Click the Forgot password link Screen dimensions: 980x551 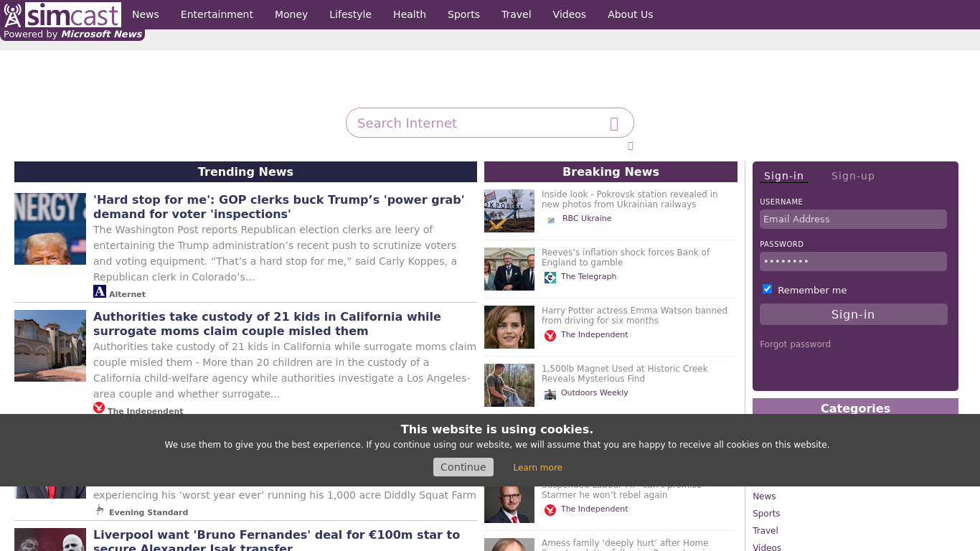point(795,344)
